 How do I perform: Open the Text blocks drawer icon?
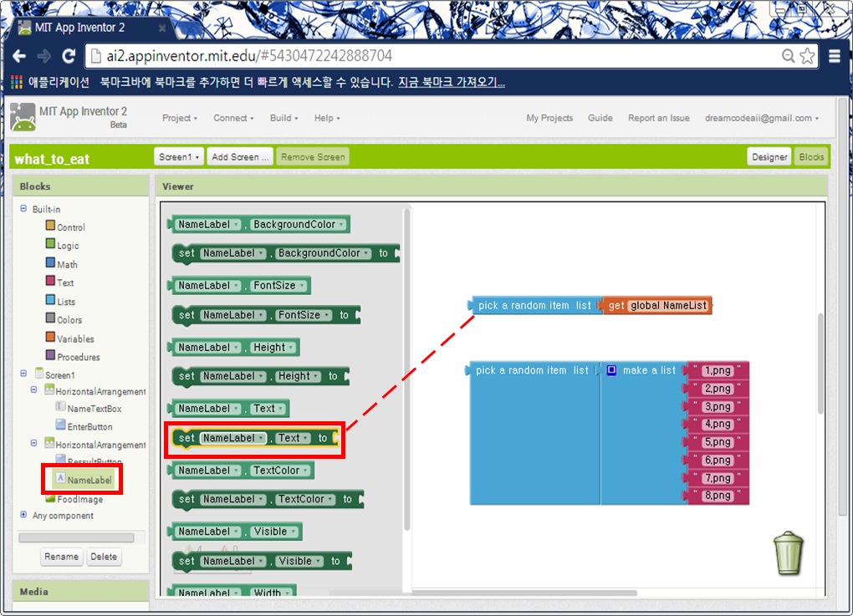(50, 281)
